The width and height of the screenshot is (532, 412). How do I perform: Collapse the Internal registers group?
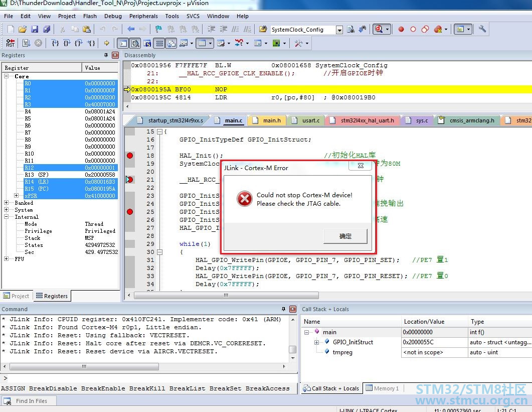[x=6, y=217]
